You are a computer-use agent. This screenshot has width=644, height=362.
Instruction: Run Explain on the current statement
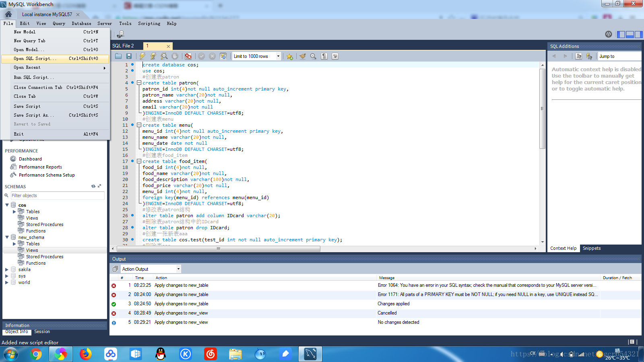click(164, 56)
